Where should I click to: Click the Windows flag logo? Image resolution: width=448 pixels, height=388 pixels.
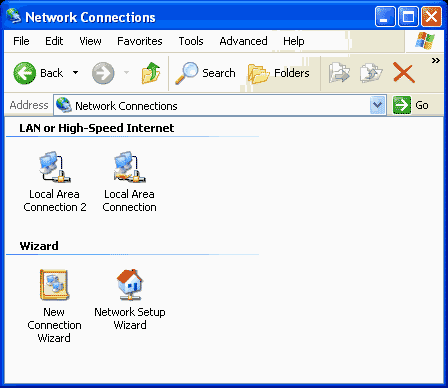425,41
